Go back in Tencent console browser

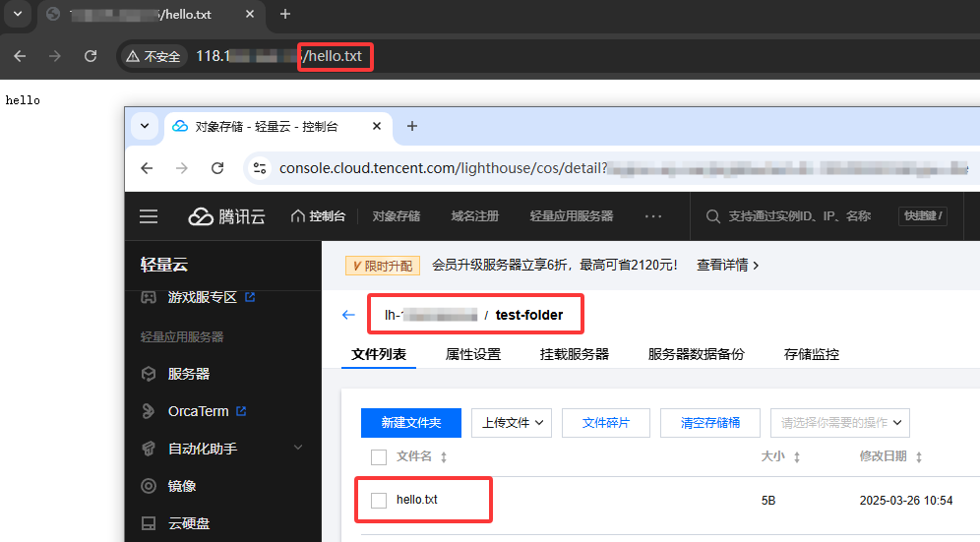[x=147, y=168]
